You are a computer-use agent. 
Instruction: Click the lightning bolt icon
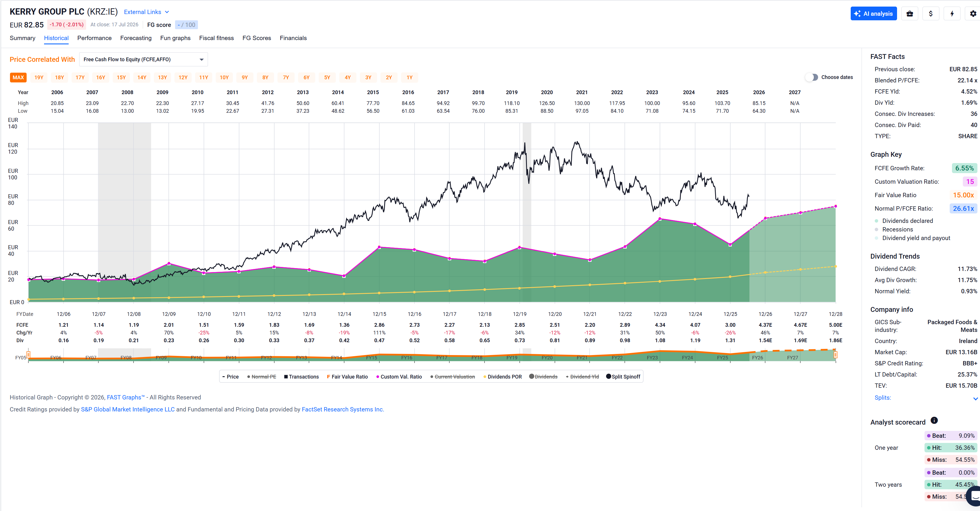952,14
